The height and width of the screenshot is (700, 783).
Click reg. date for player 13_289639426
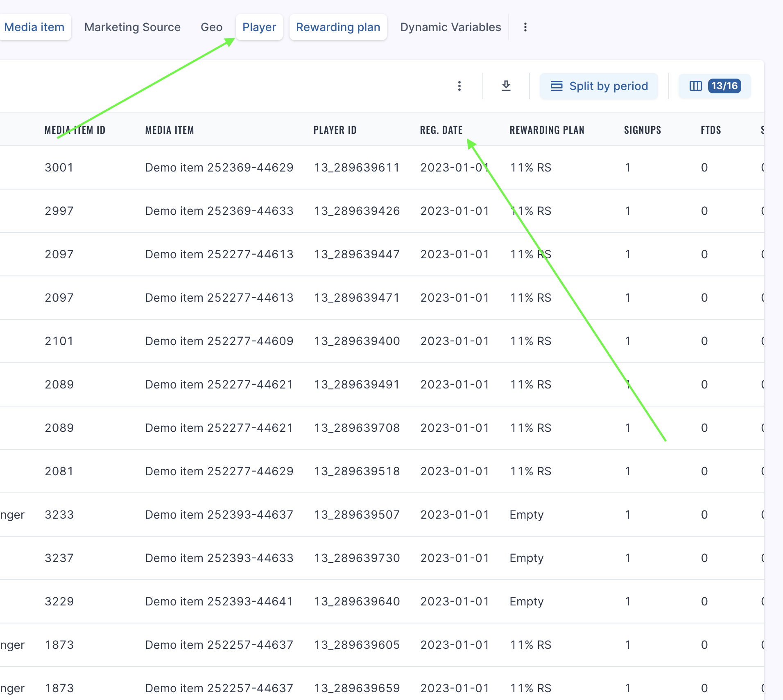point(455,211)
